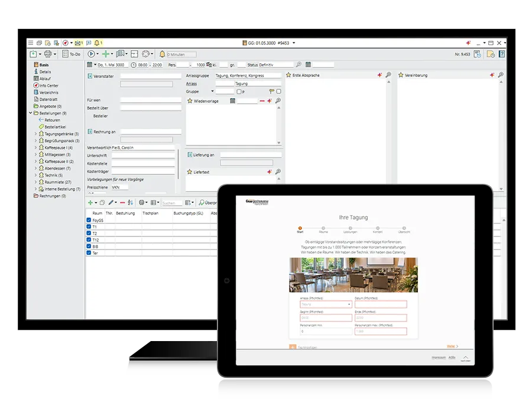Screen dimensions: 532x399
Task: Click the green plus icon in upper toolbar
Action: pos(106,54)
